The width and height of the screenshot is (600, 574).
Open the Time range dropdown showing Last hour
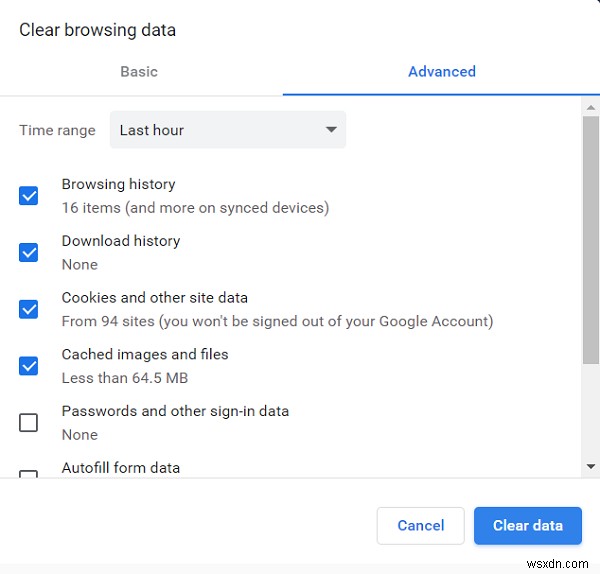228,130
